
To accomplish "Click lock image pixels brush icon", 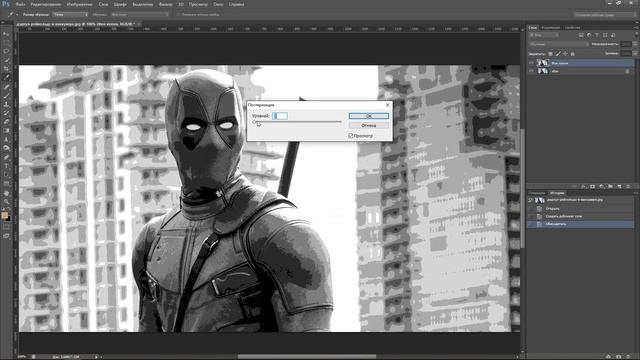I will pyautogui.click(x=558, y=53).
